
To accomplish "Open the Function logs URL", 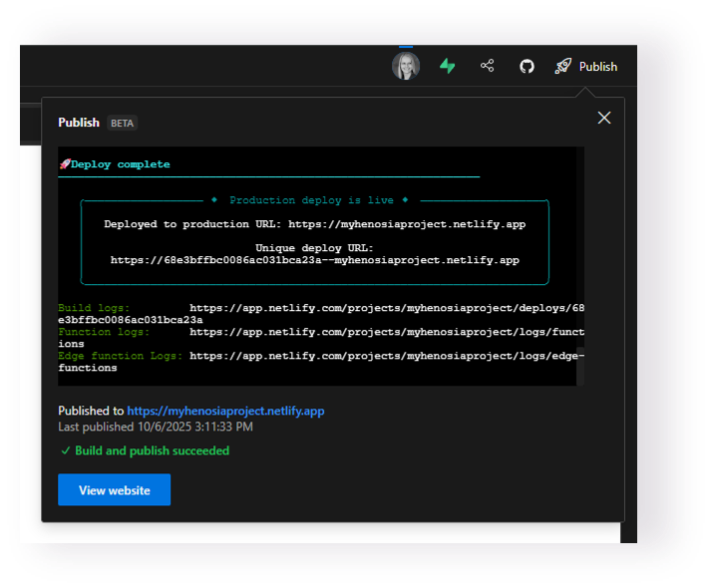I will 386,332.
